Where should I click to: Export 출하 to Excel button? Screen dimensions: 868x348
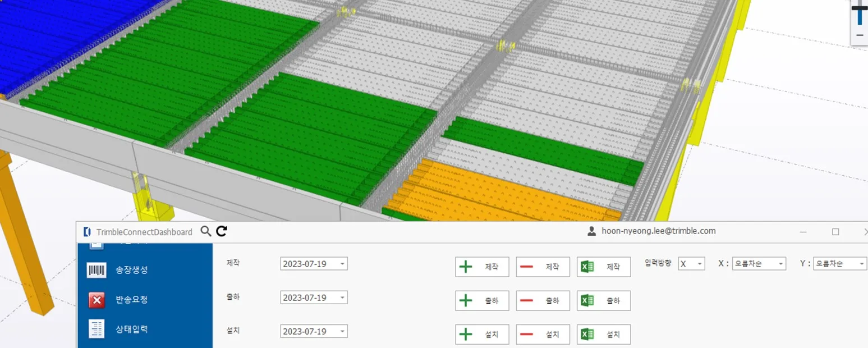(604, 301)
